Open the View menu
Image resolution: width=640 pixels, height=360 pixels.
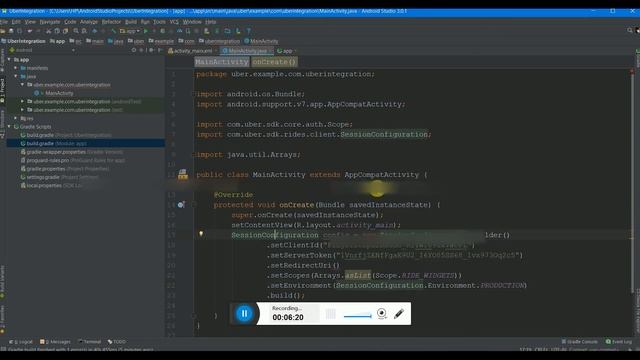30,22
